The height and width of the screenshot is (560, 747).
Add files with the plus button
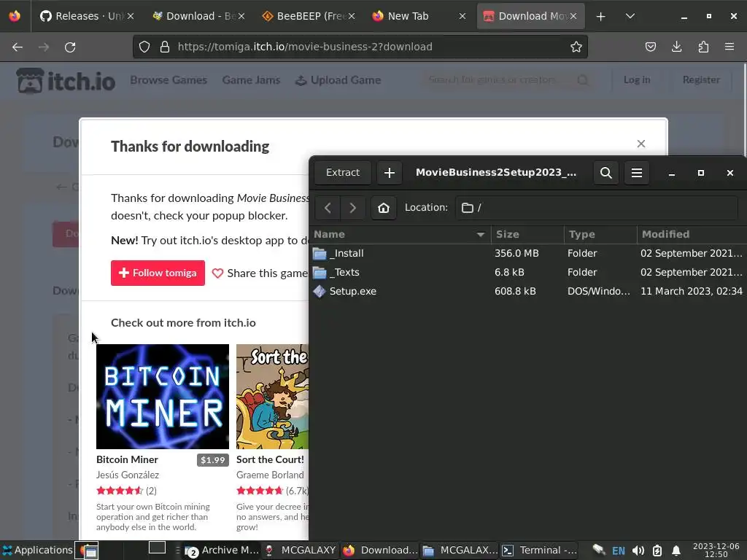coord(390,172)
